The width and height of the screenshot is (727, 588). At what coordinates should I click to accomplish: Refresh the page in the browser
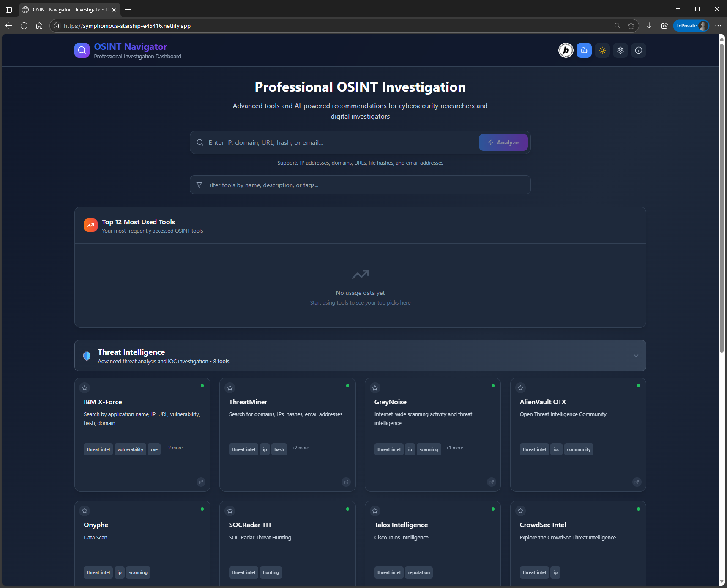[x=24, y=26]
